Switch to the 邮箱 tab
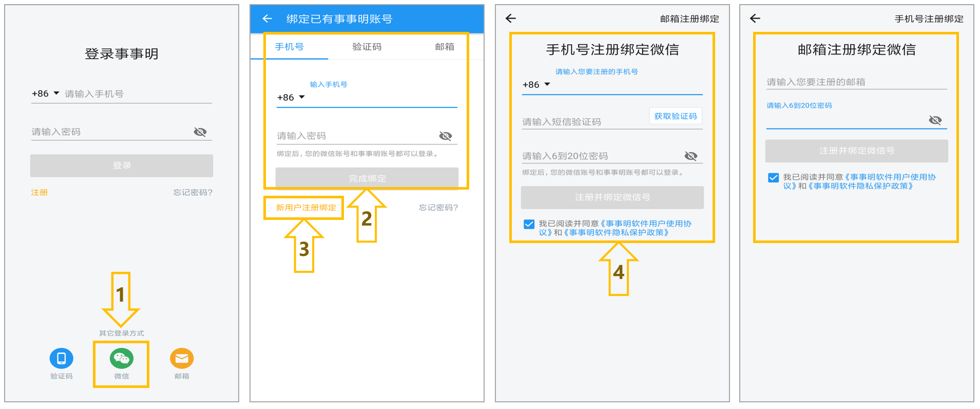The image size is (980, 409). tap(445, 47)
